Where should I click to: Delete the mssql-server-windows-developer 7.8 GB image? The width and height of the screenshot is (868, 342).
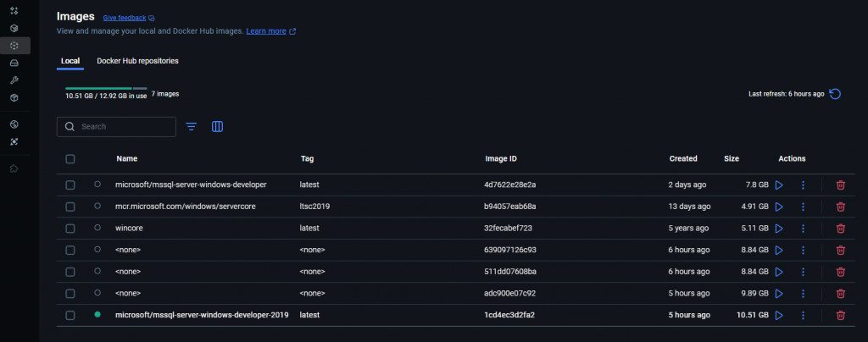coord(840,185)
